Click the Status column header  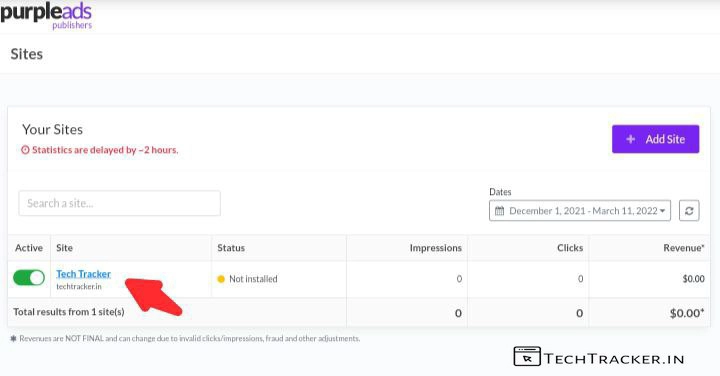(231, 248)
